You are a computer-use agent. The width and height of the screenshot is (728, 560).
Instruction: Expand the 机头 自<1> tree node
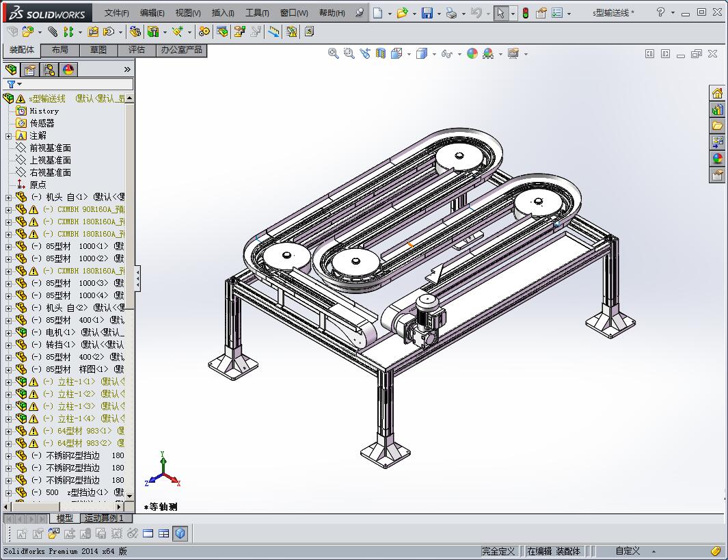8,198
